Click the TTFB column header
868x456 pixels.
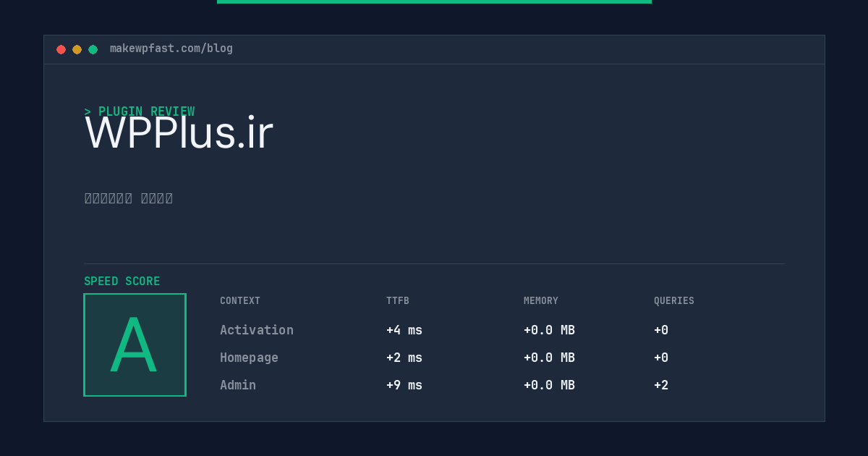[x=398, y=301]
